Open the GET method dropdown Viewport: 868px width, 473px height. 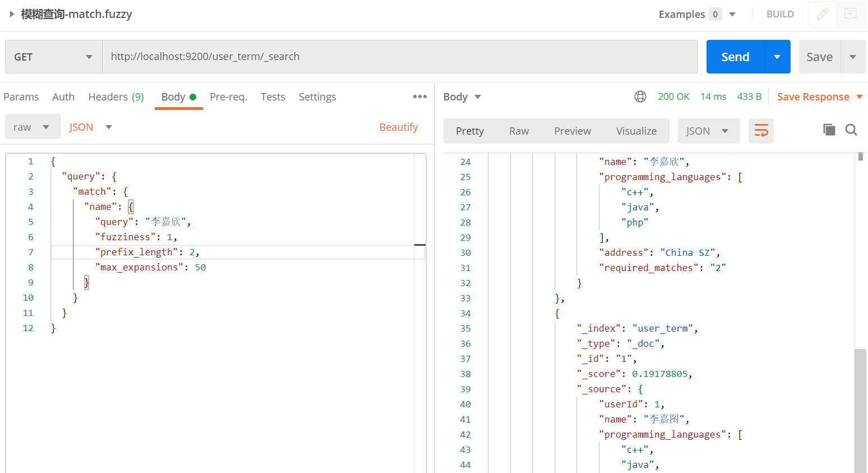pos(54,57)
